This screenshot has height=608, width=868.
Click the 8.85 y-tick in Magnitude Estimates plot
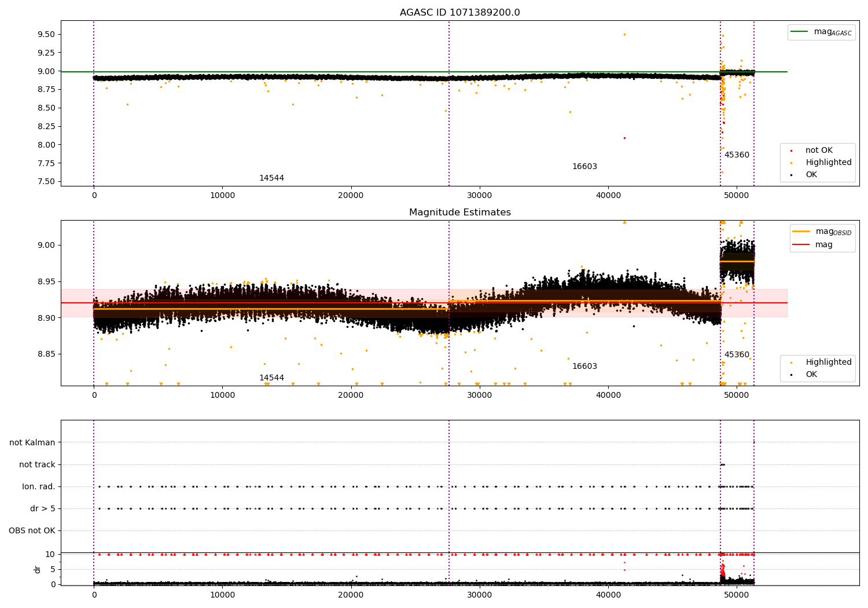[x=46, y=354]
